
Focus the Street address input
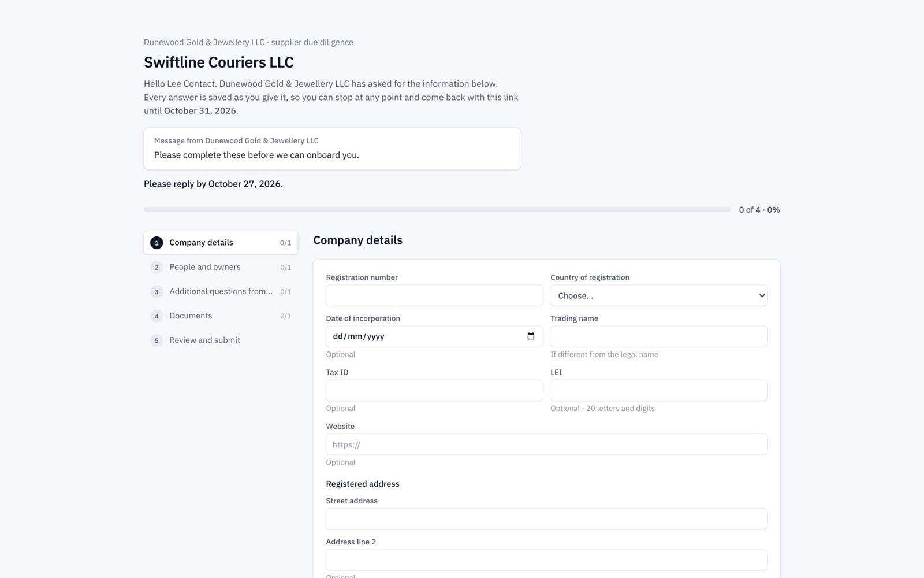[546, 519]
